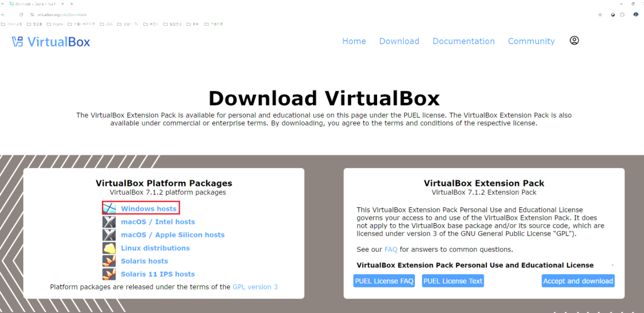Open the JEUS bookmark folder
The width and height of the screenshot is (644, 313).
(106, 24)
